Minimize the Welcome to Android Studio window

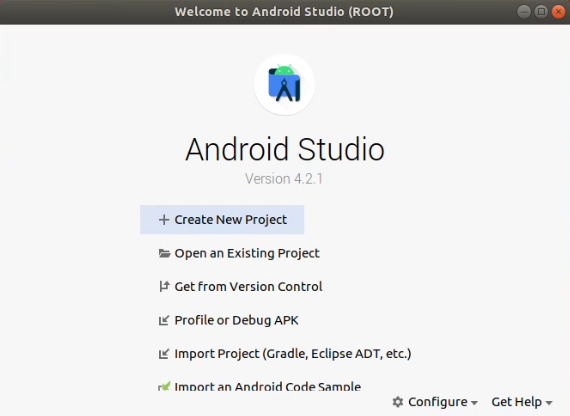[524, 12]
